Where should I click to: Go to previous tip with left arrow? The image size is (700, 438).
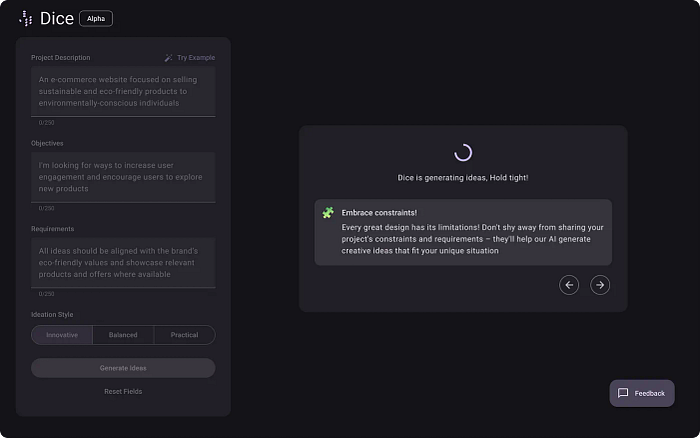[x=569, y=285]
